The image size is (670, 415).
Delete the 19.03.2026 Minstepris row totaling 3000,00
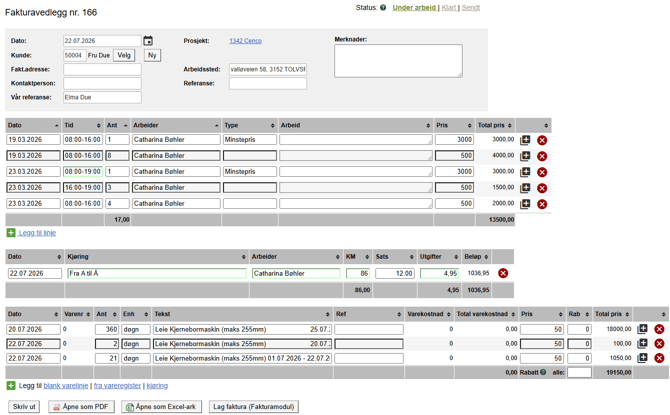[x=542, y=140]
